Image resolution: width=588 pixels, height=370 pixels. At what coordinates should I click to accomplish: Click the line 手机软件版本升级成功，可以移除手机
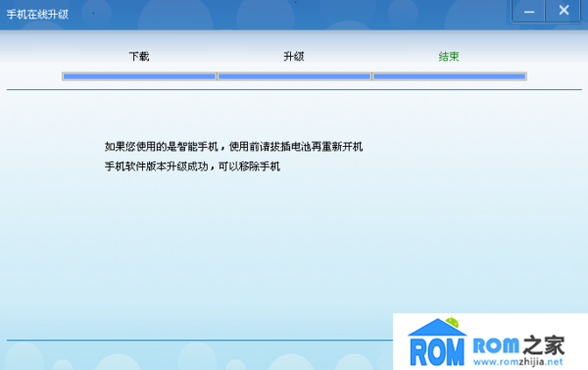pos(192,166)
